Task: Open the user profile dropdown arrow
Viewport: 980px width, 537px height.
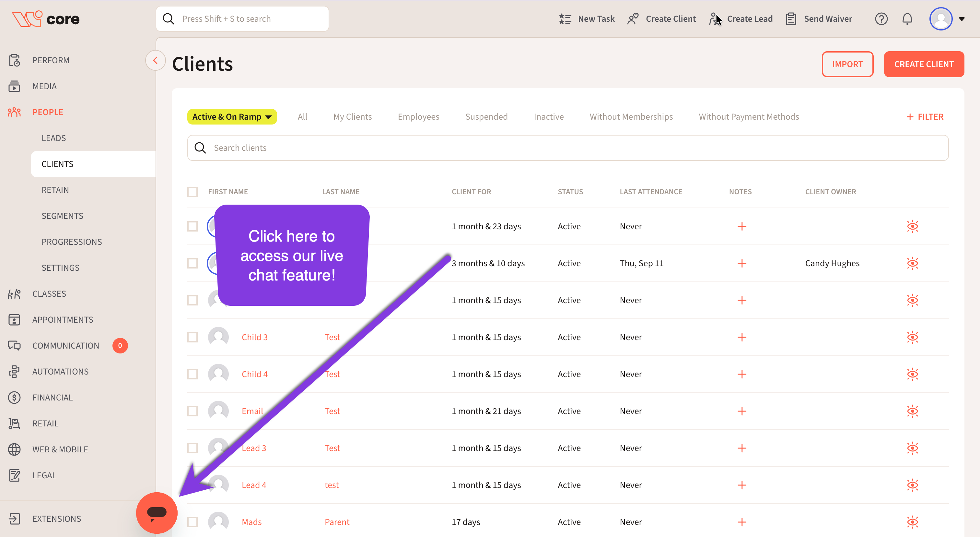Action: pos(961,19)
